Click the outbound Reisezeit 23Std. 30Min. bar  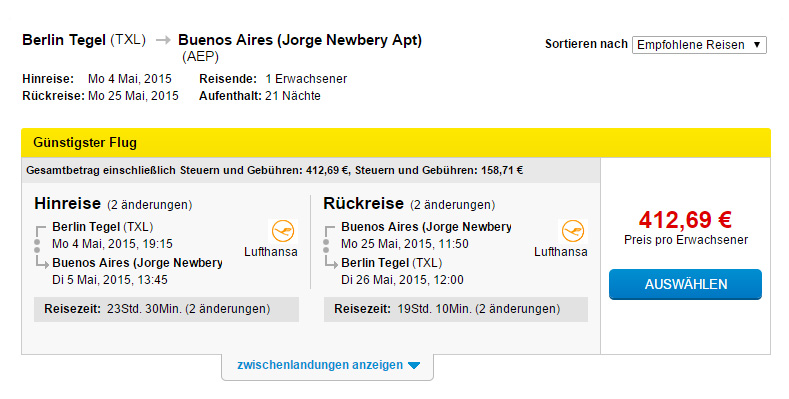pos(167,309)
